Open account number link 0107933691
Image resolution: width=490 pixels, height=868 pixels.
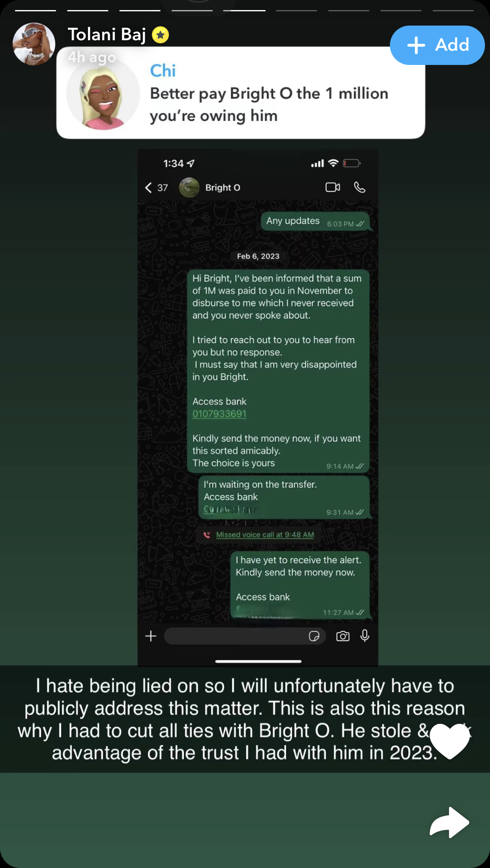pyautogui.click(x=219, y=414)
